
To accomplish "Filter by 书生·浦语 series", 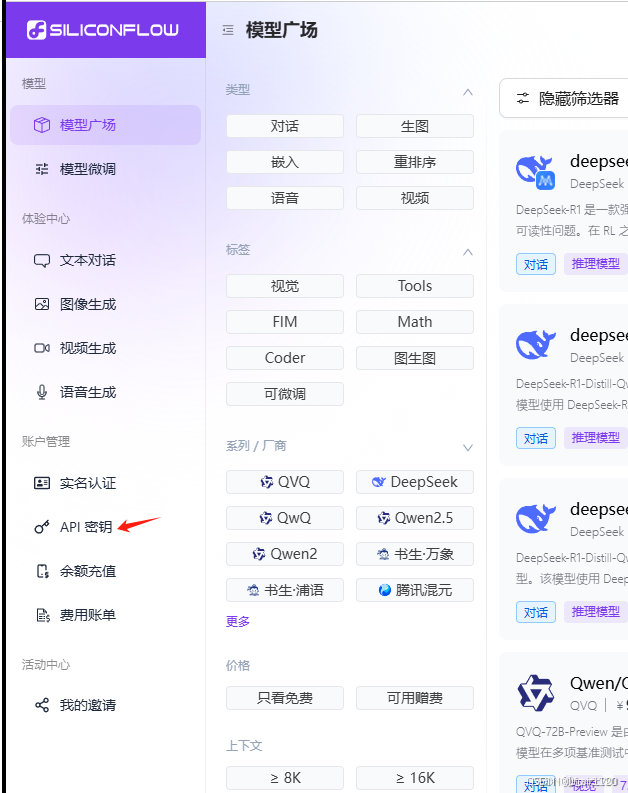I will (x=285, y=589).
